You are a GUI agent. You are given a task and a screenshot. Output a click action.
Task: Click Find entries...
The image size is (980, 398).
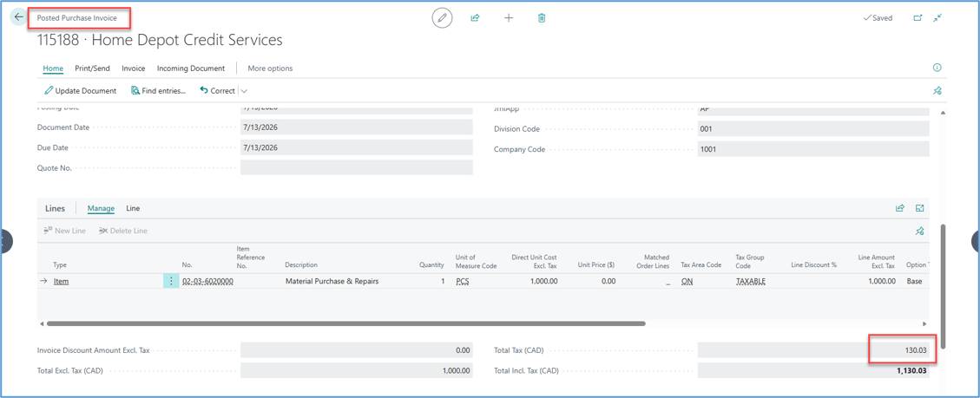point(159,90)
